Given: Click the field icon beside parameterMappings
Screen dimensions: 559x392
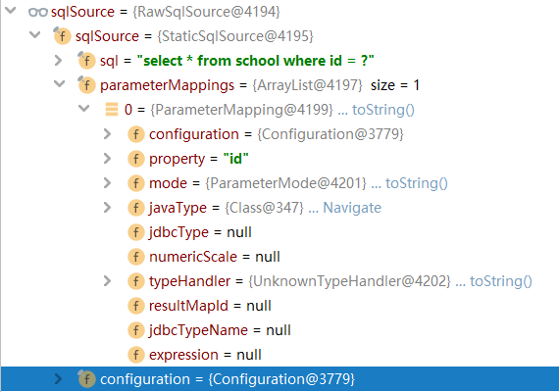Looking at the screenshot, I should click(x=86, y=85).
